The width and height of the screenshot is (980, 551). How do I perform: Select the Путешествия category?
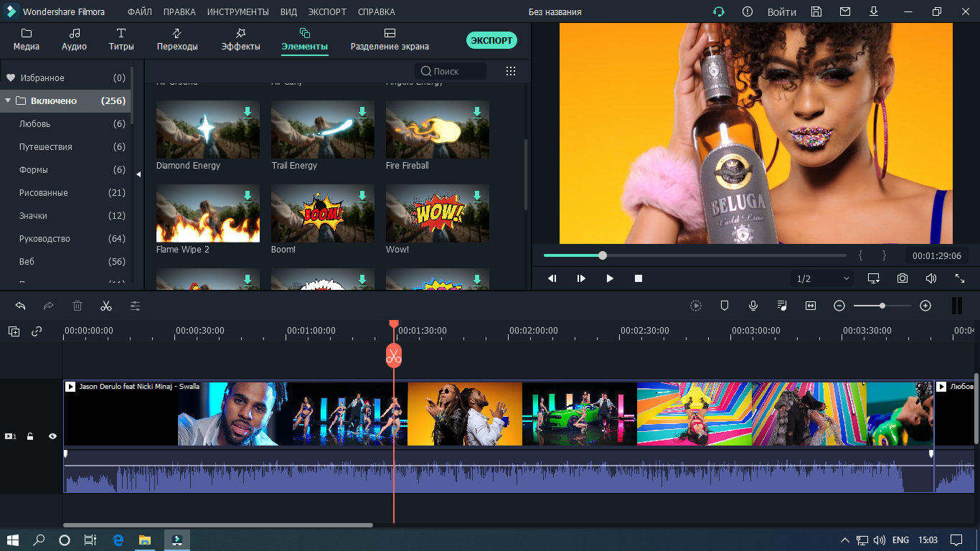click(65, 146)
